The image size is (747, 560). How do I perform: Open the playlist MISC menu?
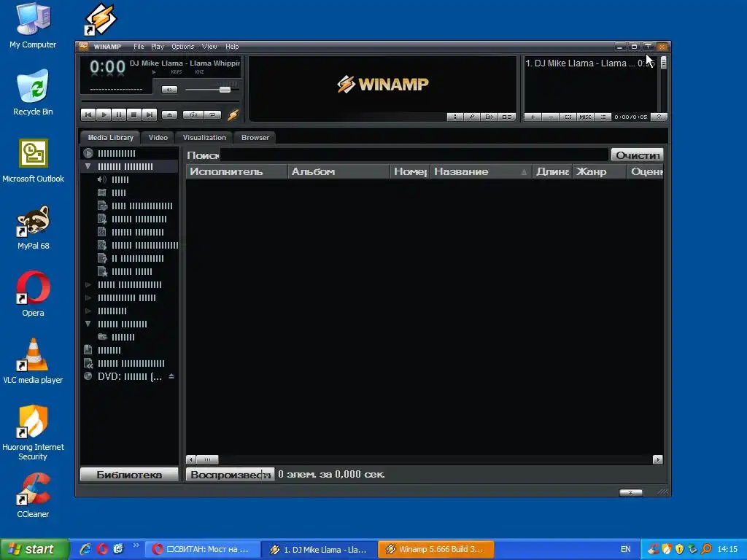[x=585, y=117]
